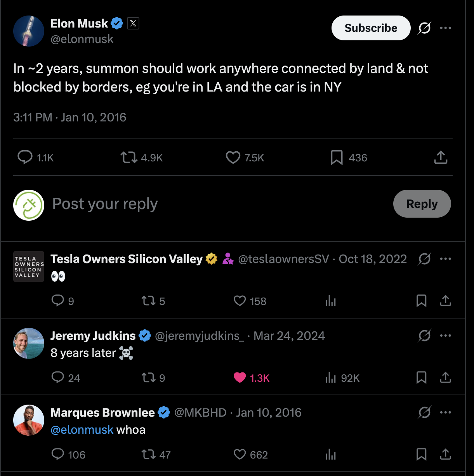Bookmark Elon Musk's main post
The image size is (474, 476).
click(337, 158)
